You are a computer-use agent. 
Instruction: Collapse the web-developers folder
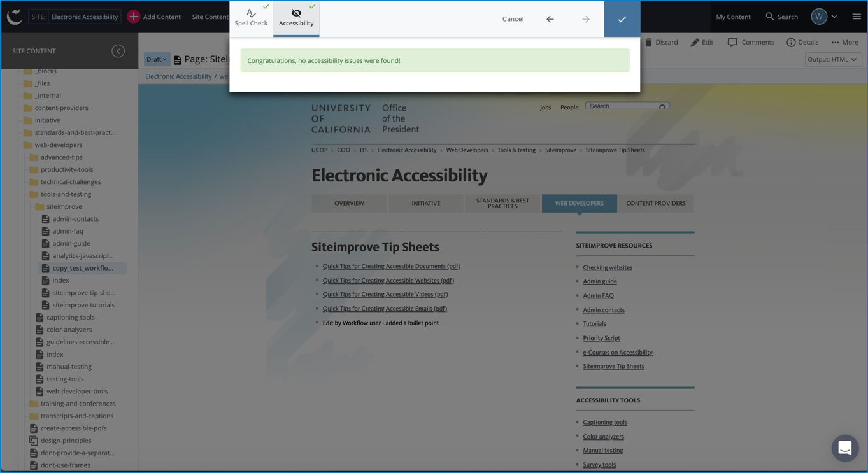[58, 145]
